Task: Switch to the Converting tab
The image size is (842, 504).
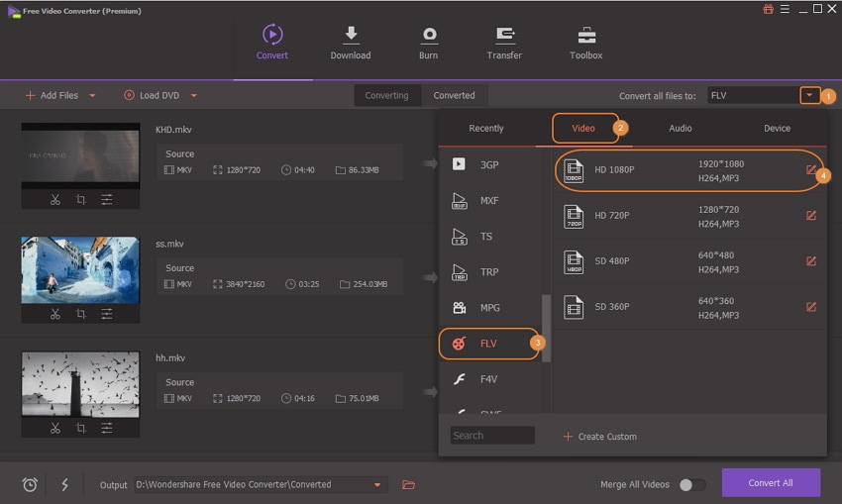Action: tap(386, 95)
